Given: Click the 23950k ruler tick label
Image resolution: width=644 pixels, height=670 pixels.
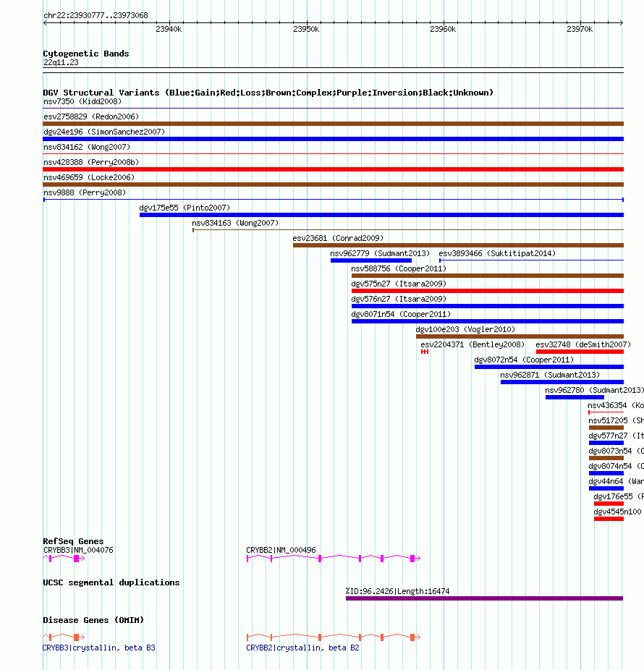Looking at the screenshot, I should point(306,29).
